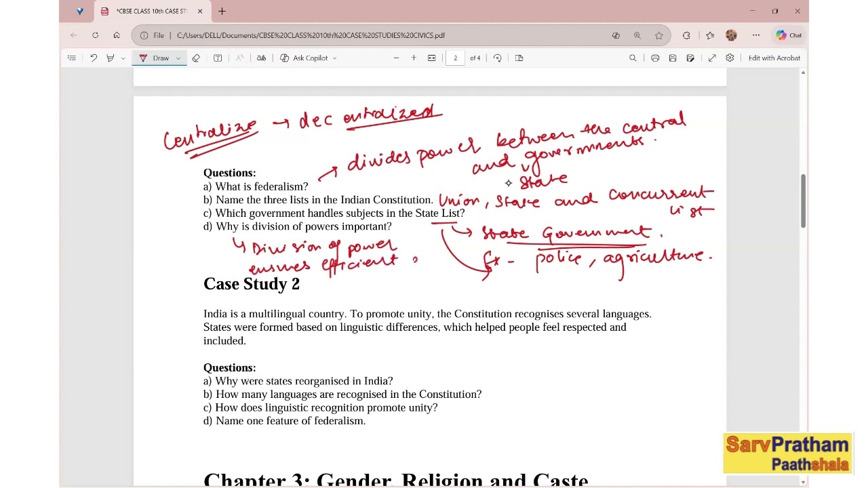Viewport: 868px width, 488px height.
Task: Expand Highlight tool color options
Action: pyautogui.click(x=123, y=58)
